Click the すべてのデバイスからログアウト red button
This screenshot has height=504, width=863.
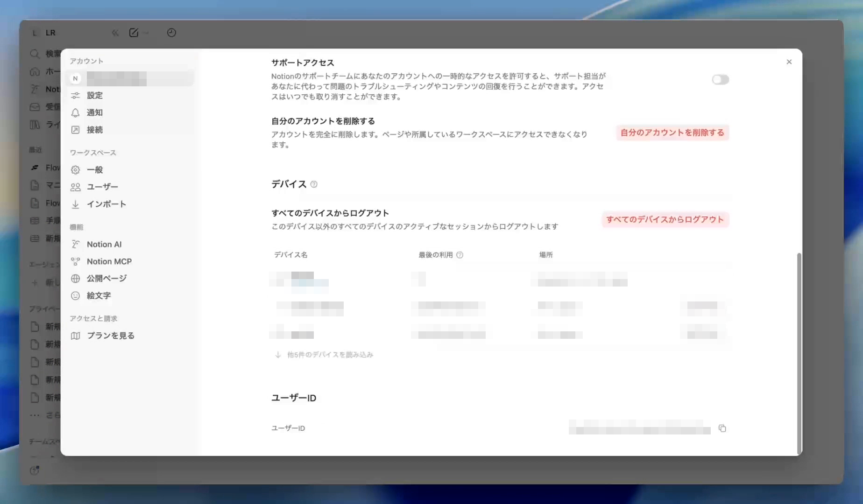(665, 219)
